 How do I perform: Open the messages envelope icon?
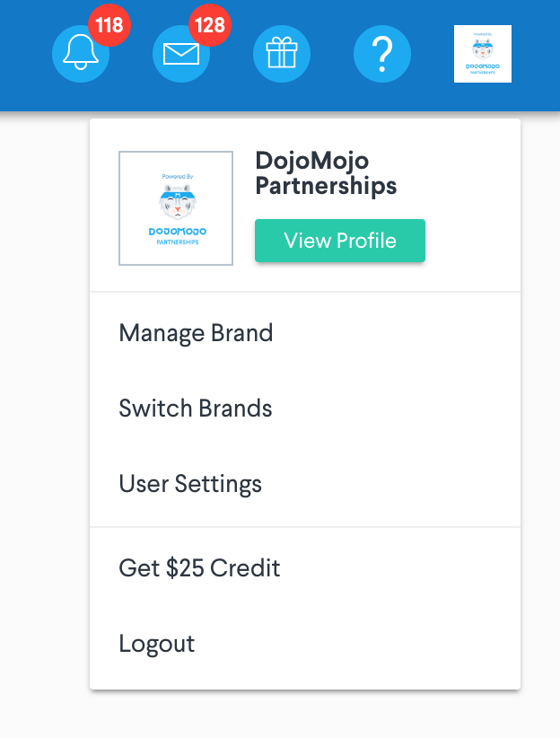181,54
